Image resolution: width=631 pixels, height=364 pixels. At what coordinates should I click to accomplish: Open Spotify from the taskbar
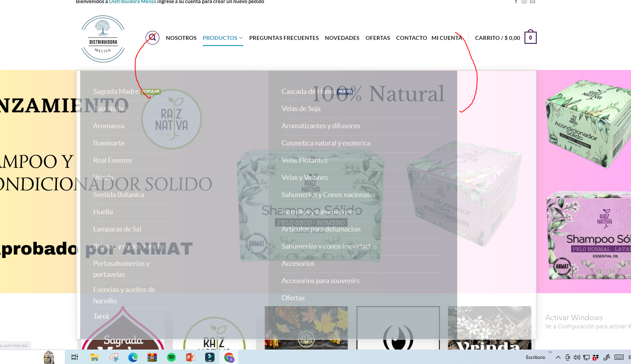(171, 357)
